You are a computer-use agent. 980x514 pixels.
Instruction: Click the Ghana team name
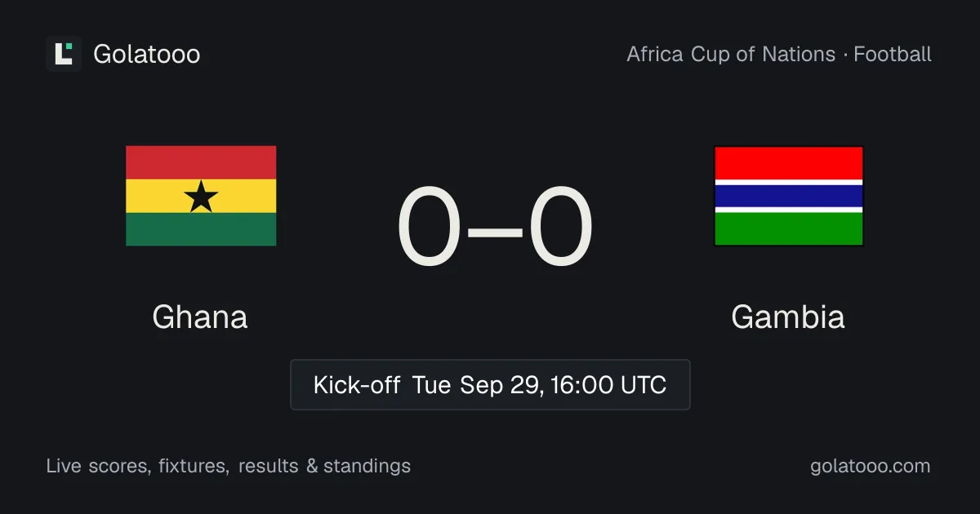coord(200,317)
